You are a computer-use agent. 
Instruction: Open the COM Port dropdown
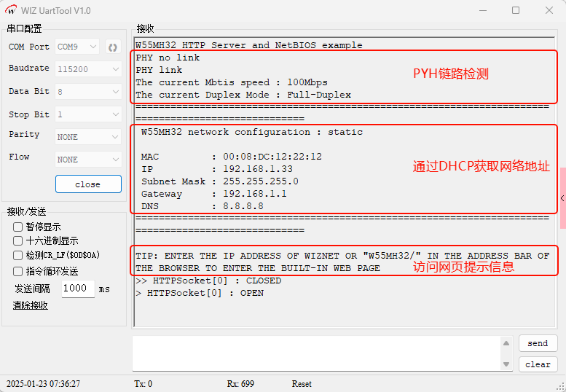pyautogui.click(x=77, y=47)
